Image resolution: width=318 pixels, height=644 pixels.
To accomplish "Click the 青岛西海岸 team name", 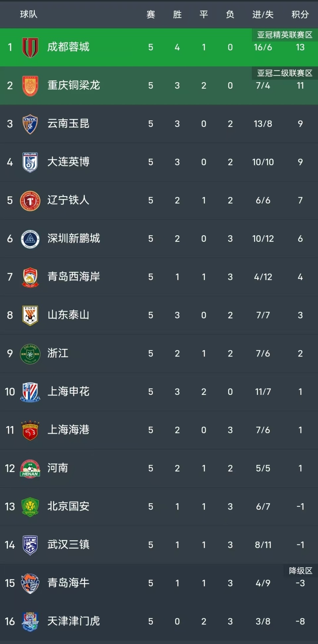I will point(74,277).
